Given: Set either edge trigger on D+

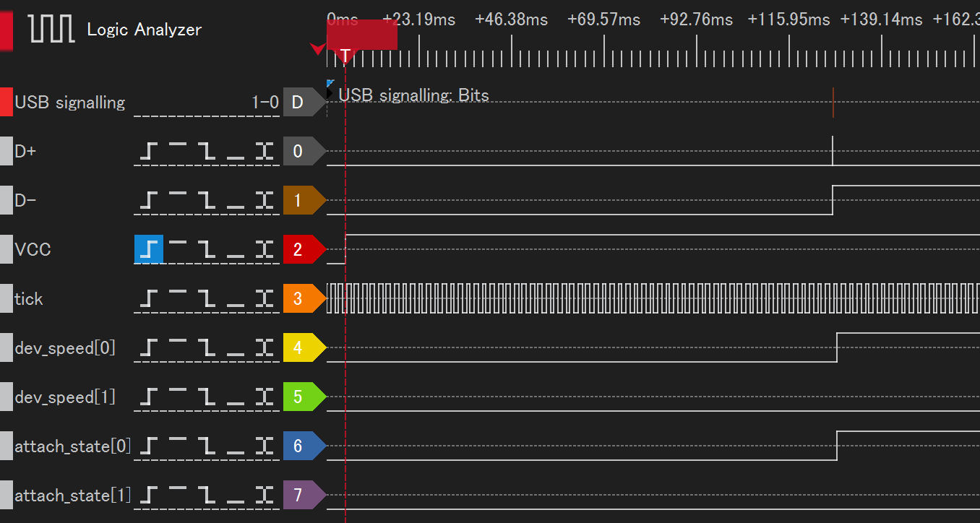Looking at the screenshot, I should click(x=265, y=152).
